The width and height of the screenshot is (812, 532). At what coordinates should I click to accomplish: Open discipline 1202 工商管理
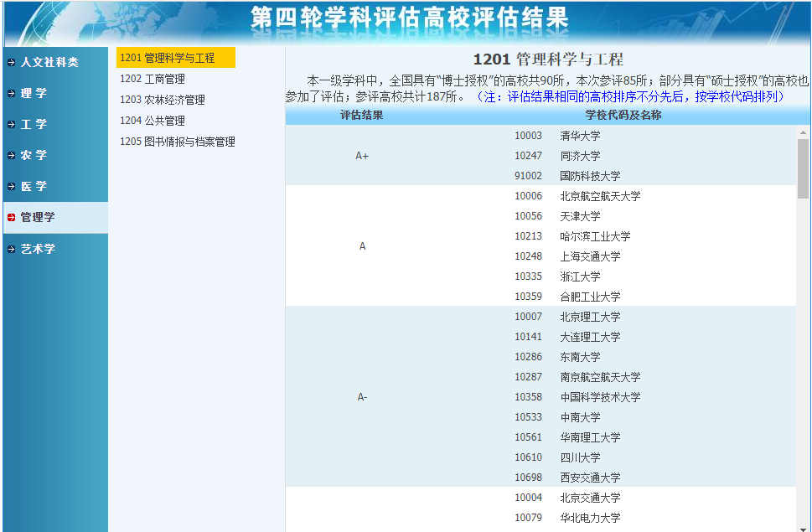pos(153,79)
